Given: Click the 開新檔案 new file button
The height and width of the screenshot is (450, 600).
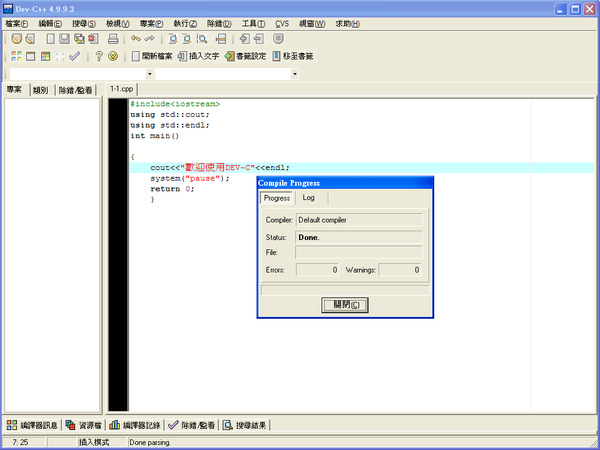Looking at the screenshot, I should [152, 56].
